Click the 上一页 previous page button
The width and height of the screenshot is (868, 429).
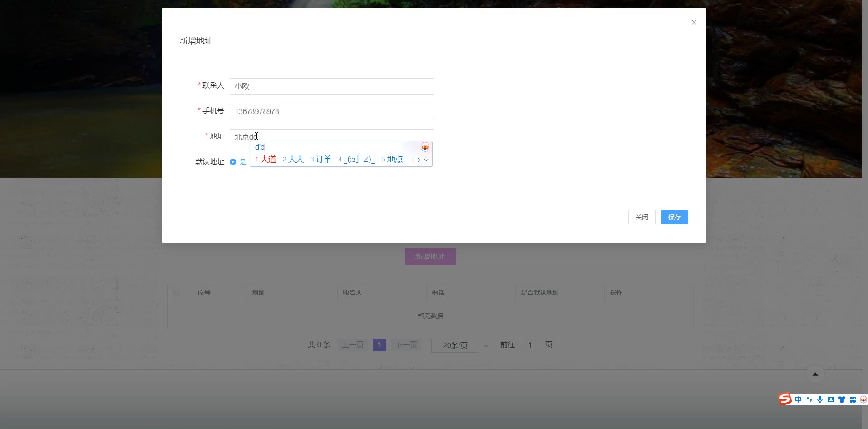coord(353,345)
